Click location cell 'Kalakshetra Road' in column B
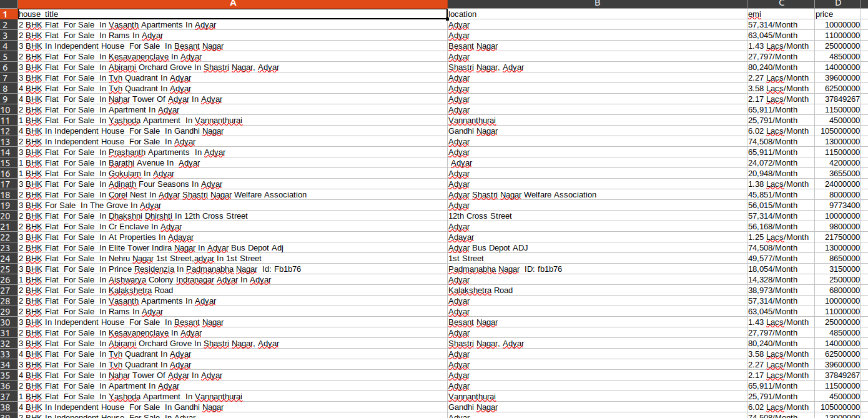Screen dimensions: 868x418 [x=597, y=290]
